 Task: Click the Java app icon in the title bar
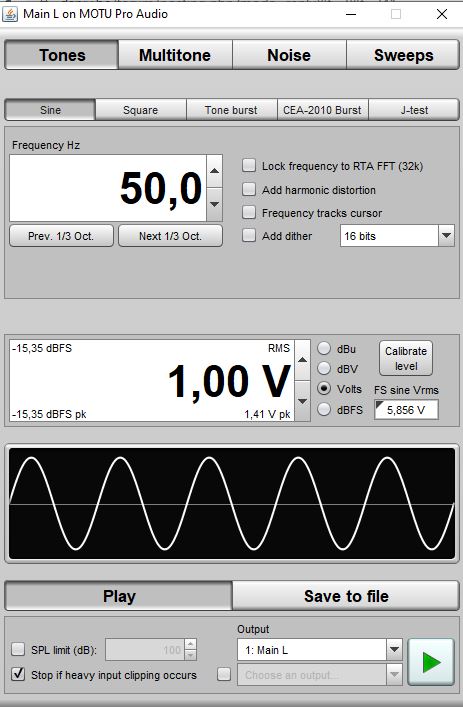[x=10, y=14]
